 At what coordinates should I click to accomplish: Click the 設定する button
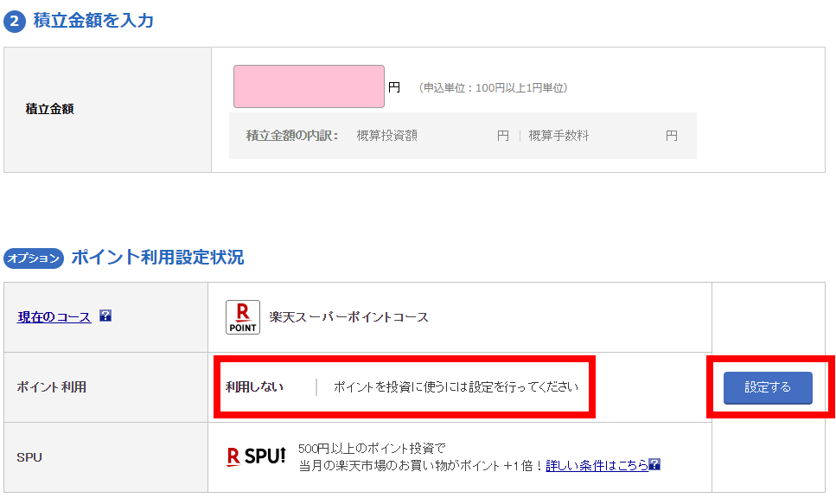pyautogui.click(x=768, y=388)
